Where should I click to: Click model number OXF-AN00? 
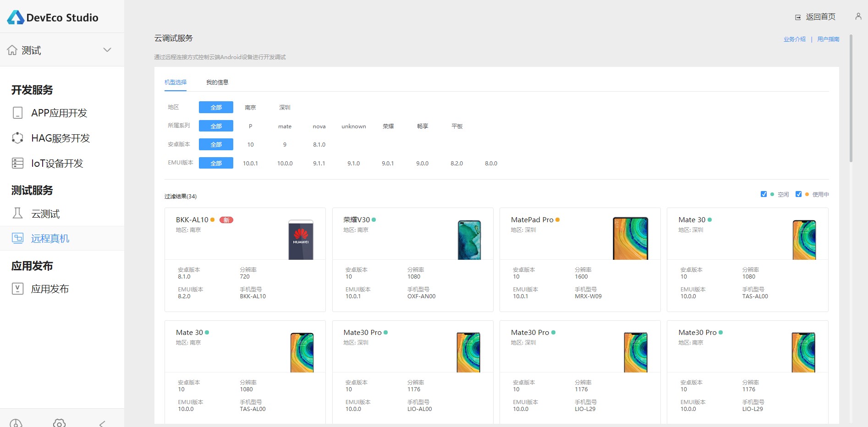click(421, 296)
